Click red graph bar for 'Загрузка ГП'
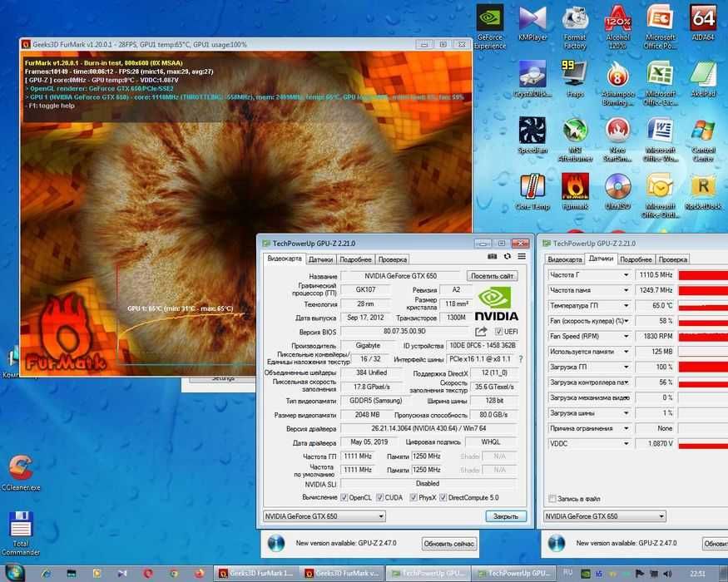 (703, 367)
